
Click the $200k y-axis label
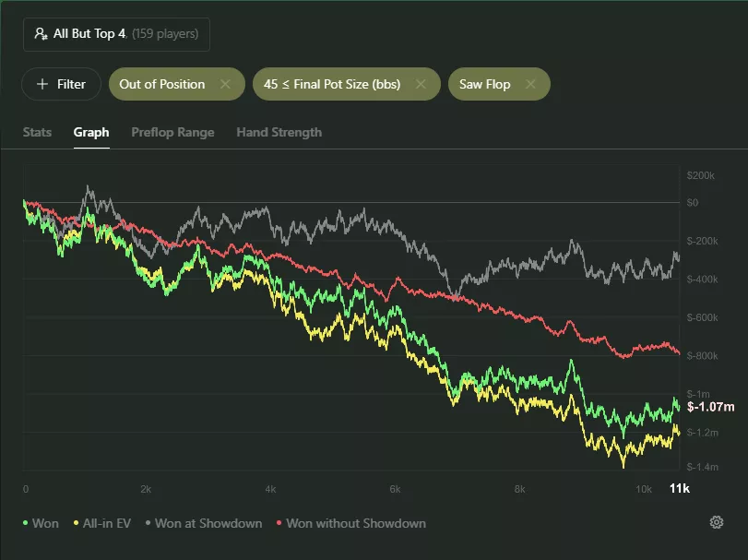coord(701,175)
